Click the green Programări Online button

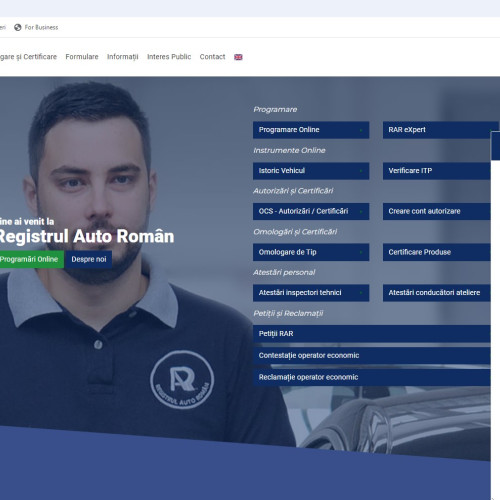(32, 259)
